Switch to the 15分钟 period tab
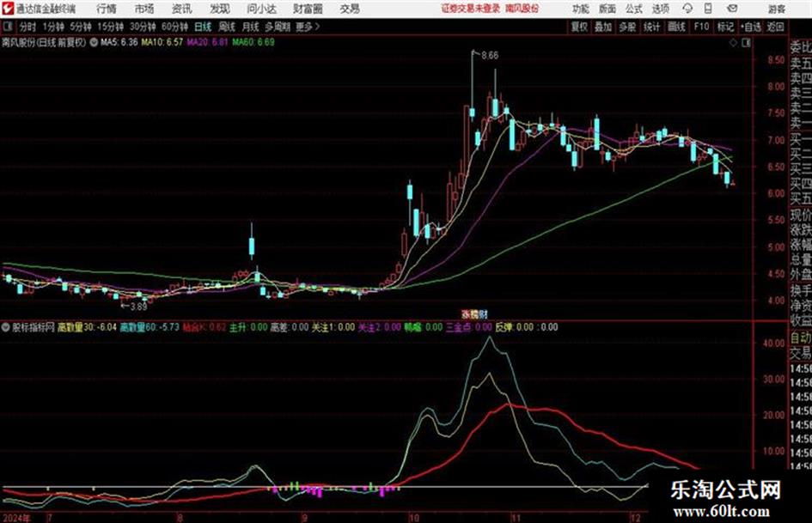 coord(110,27)
